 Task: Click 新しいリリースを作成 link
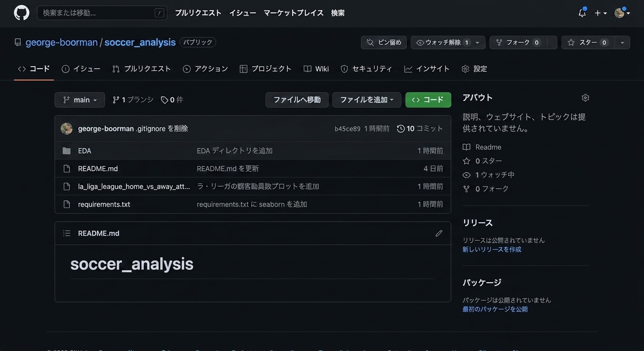point(492,250)
